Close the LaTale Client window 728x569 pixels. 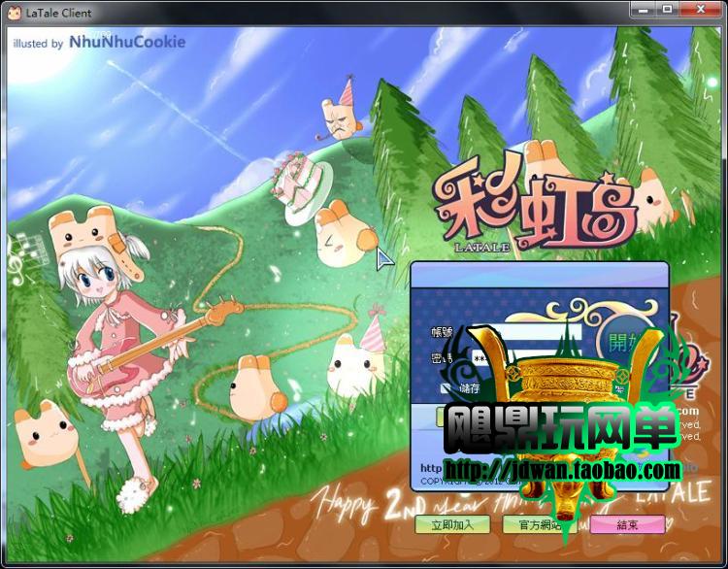[x=701, y=10]
